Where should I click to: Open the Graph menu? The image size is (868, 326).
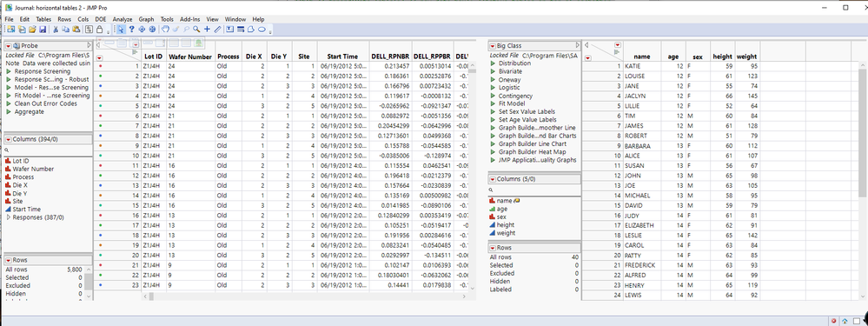tap(147, 19)
